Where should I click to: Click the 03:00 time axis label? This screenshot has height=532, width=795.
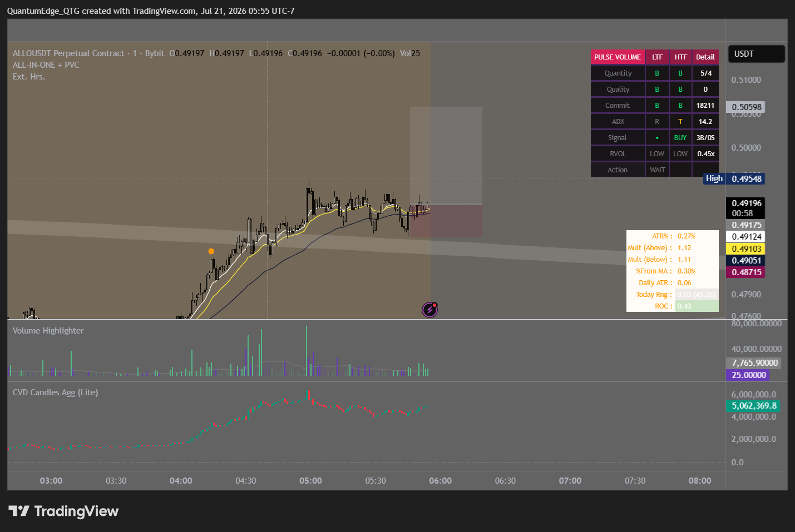[x=51, y=481]
